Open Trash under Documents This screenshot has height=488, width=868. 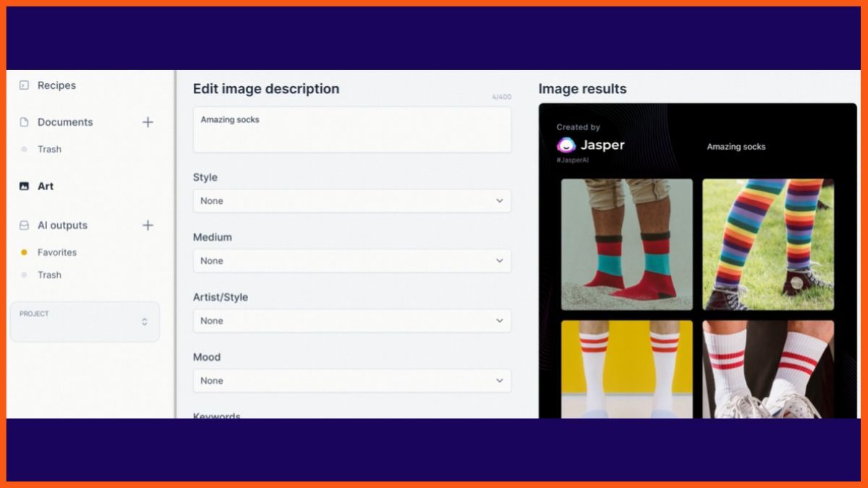[x=49, y=150]
